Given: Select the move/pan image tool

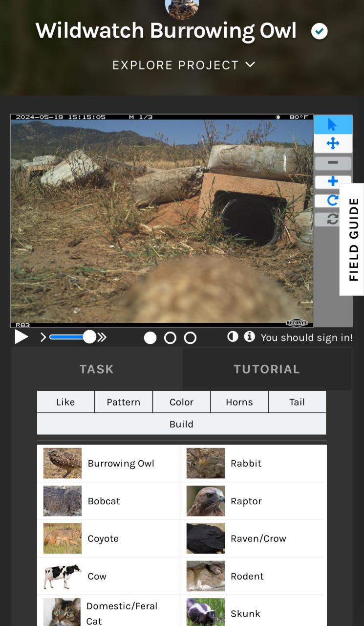Looking at the screenshot, I should [x=333, y=143].
